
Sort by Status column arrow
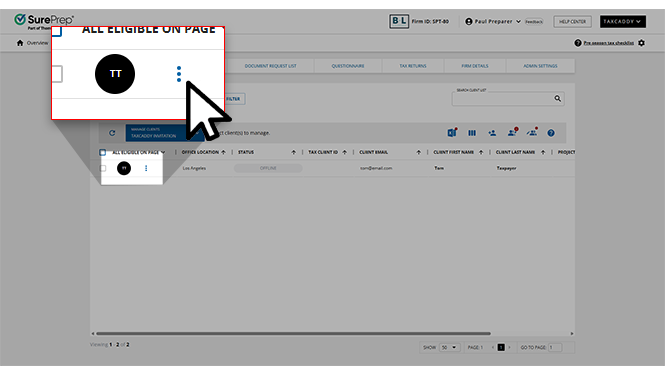[293, 152]
